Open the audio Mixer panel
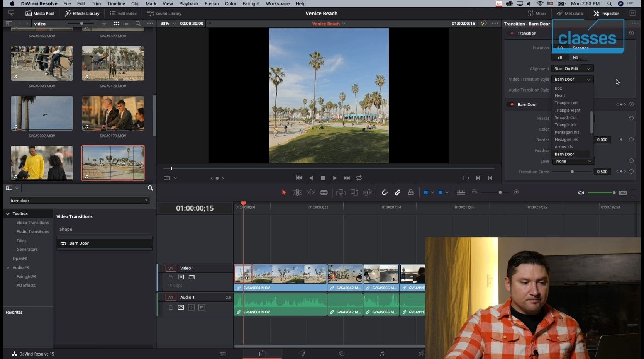 coord(537,14)
